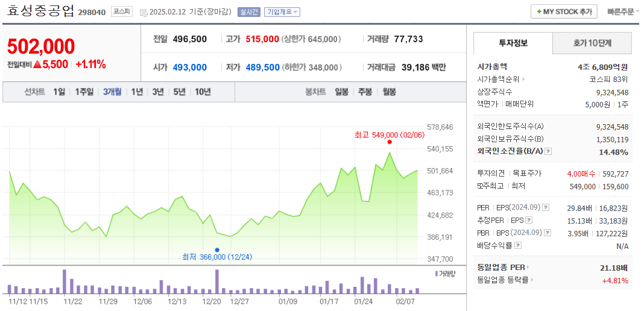Click the +1.11% change percentage
The height and width of the screenshot is (311, 644).
point(91,64)
